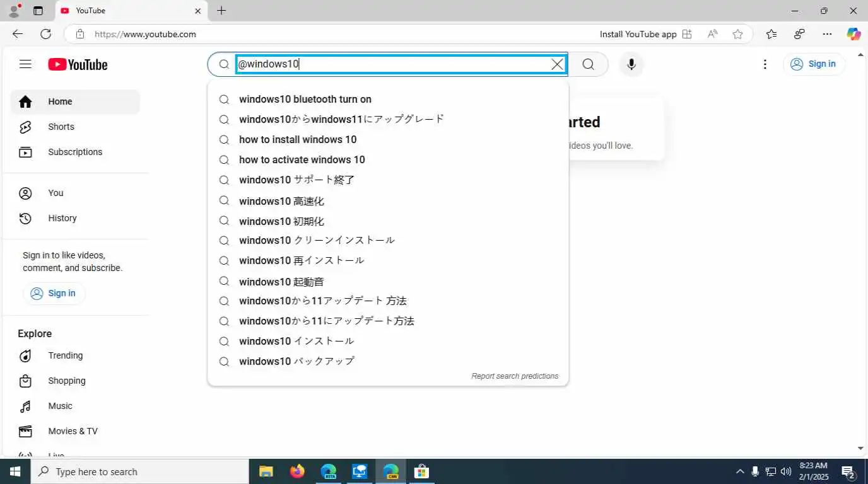
Task: Select suggestion 'windows10から11アップデート 方法'
Action: [388, 301]
